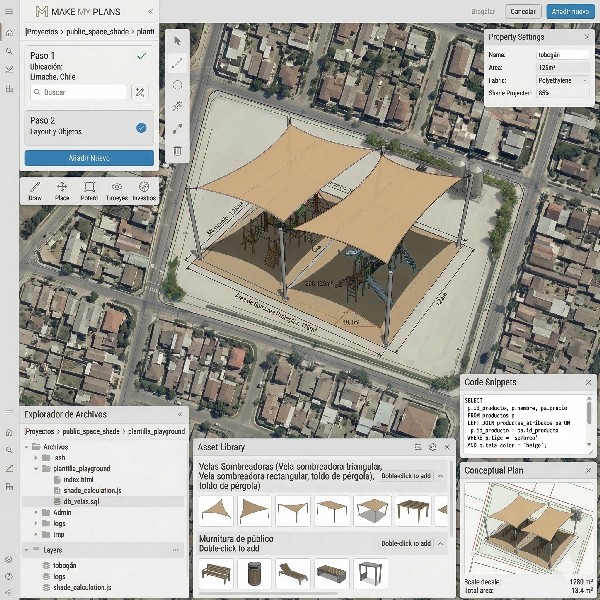Click the Area value field
Screen dimensions: 600x600
(x=562, y=67)
